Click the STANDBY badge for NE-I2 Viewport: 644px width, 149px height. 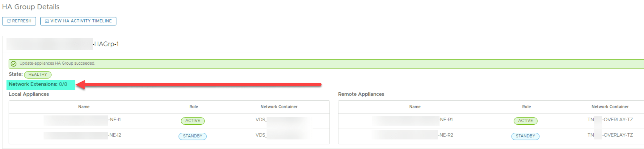[x=192, y=136]
